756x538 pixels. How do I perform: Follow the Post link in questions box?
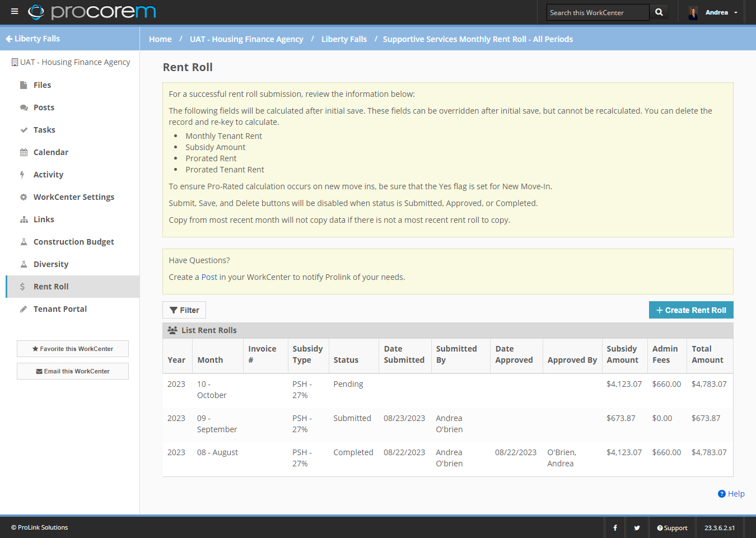pyautogui.click(x=209, y=277)
